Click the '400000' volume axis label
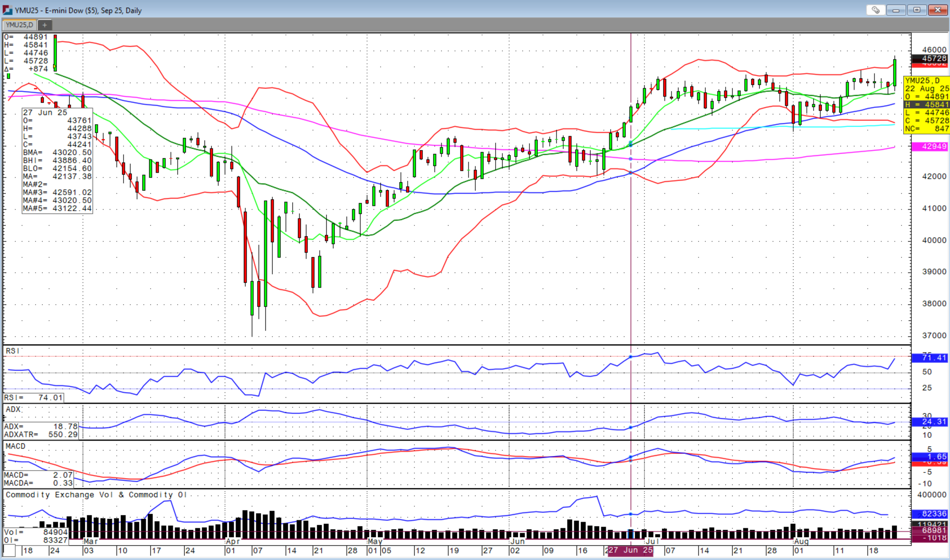 [x=932, y=495]
